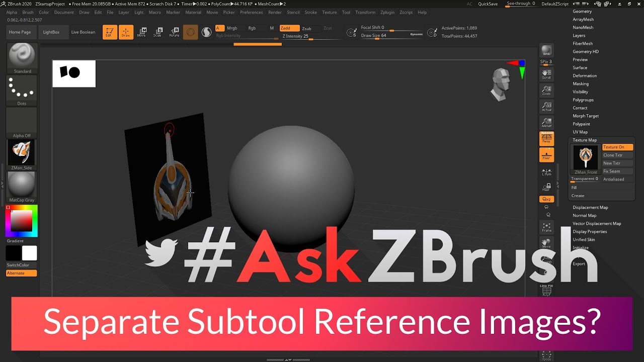Toggle the transform lock icon

pyautogui.click(x=546, y=187)
